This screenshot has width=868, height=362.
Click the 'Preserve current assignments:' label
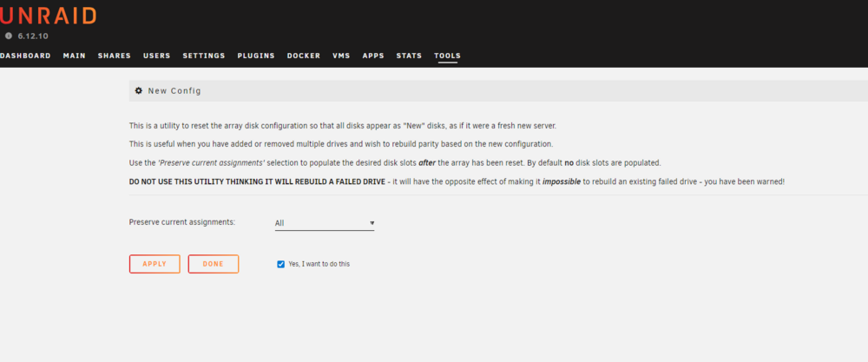[182, 222]
